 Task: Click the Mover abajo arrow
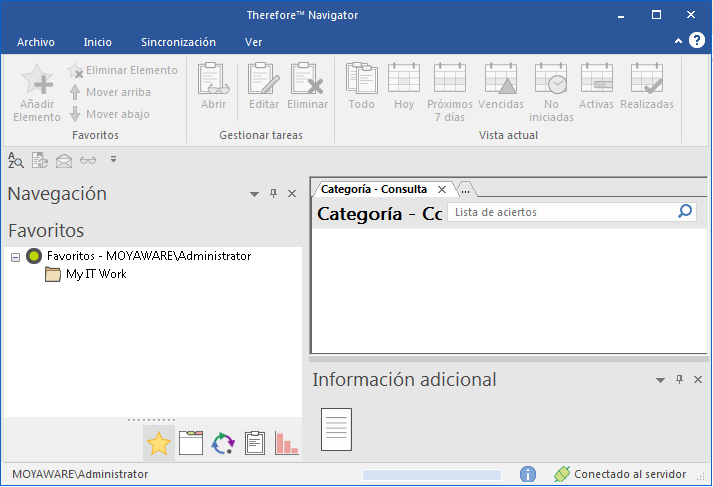click(x=75, y=114)
